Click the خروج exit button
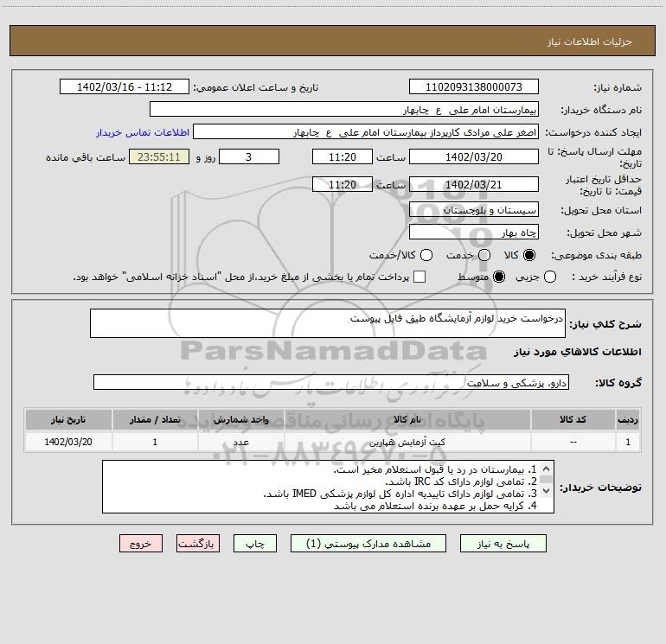The width and height of the screenshot is (666, 644). pyautogui.click(x=141, y=544)
